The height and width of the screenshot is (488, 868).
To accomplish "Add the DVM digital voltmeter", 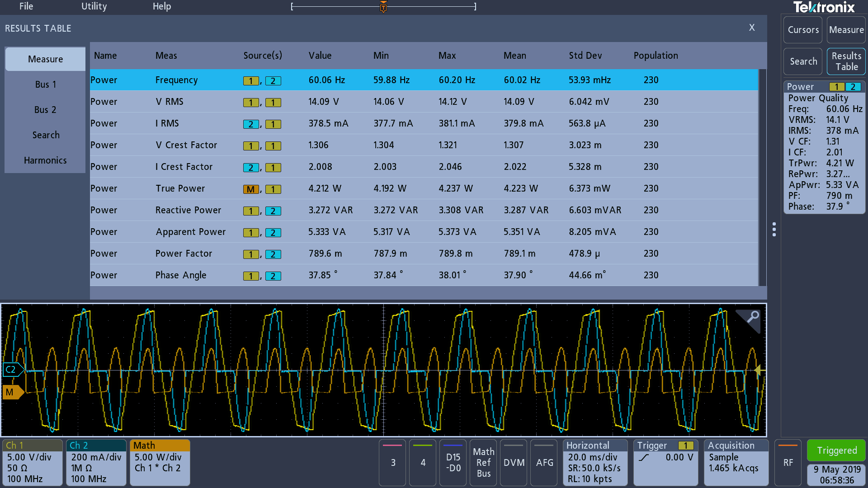I will 514,462.
